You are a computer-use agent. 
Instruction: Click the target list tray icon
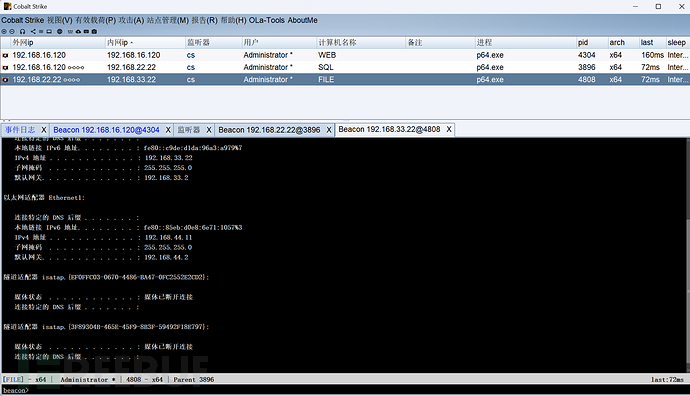pyautogui.click(x=49, y=32)
